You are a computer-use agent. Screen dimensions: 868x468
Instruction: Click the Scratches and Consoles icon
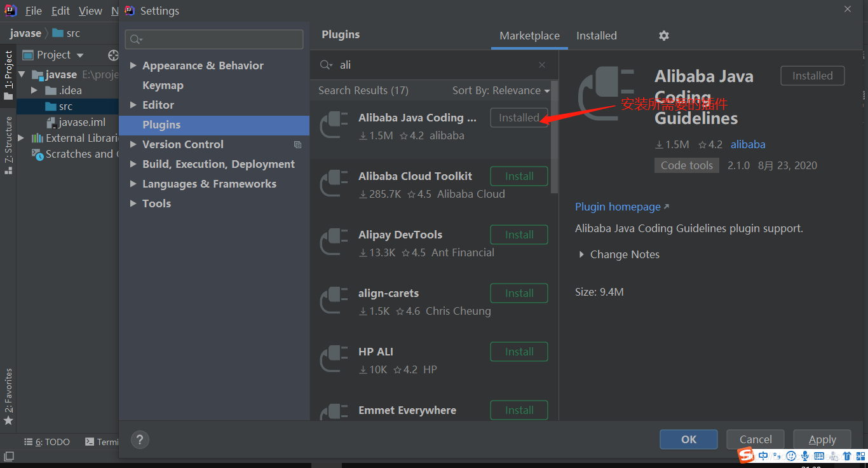pyautogui.click(x=37, y=154)
